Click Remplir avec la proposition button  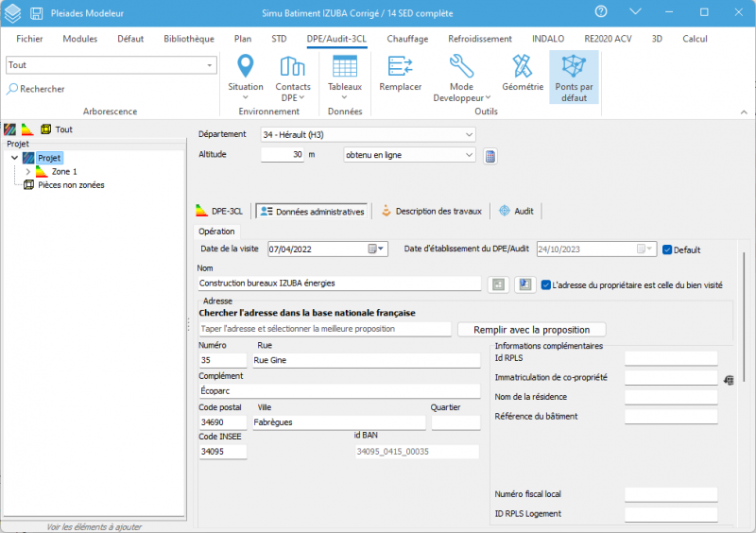tap(532, 330)
